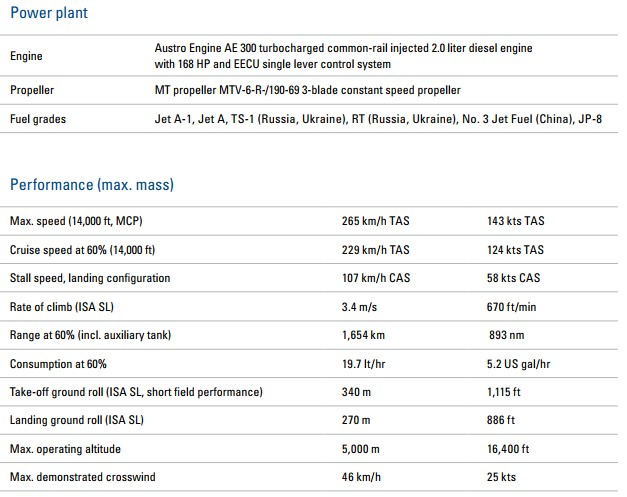Select the Max. speed row label
This screenshot has height=497, width=627.
(x=76, y=221)
